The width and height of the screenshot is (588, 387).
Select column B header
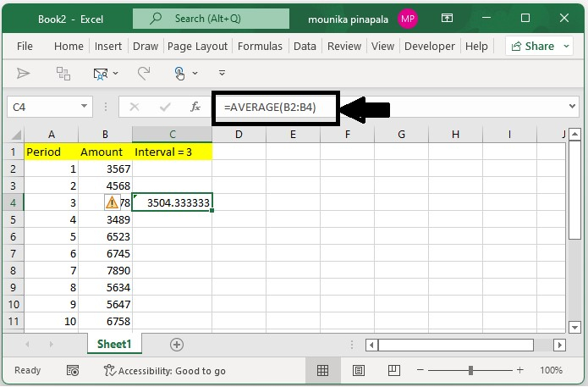(105, 135)
